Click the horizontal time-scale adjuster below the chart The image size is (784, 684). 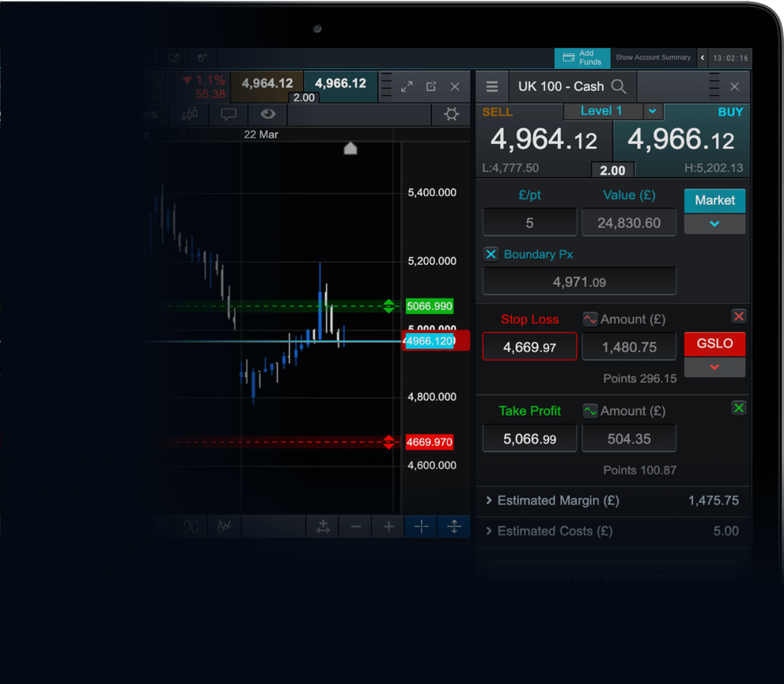pos(322,526)
